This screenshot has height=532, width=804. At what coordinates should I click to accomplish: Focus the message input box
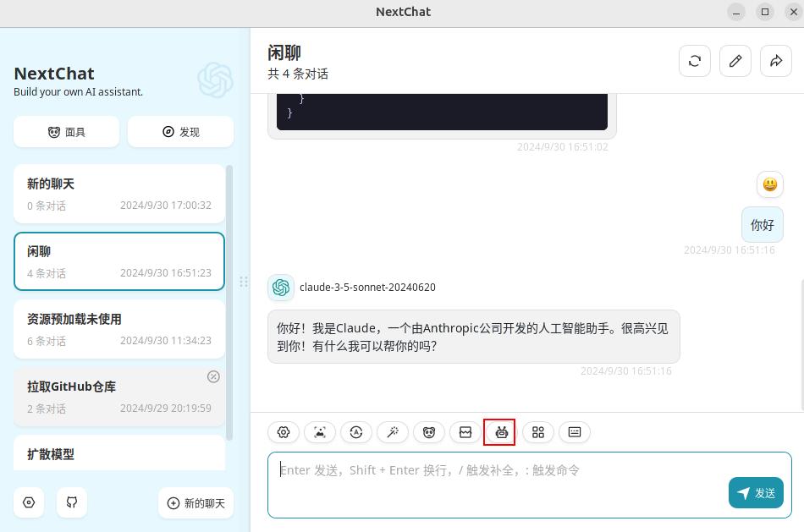[x=530, y=485]
